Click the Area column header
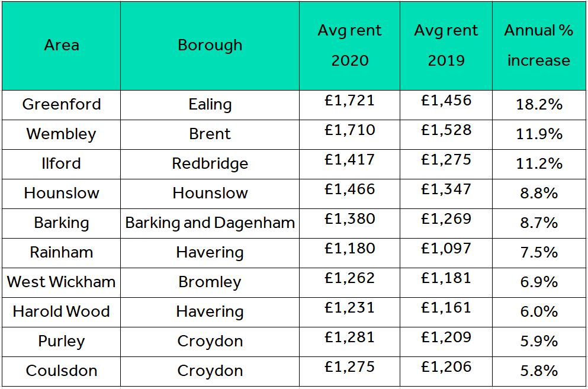 tap(62, 46)
